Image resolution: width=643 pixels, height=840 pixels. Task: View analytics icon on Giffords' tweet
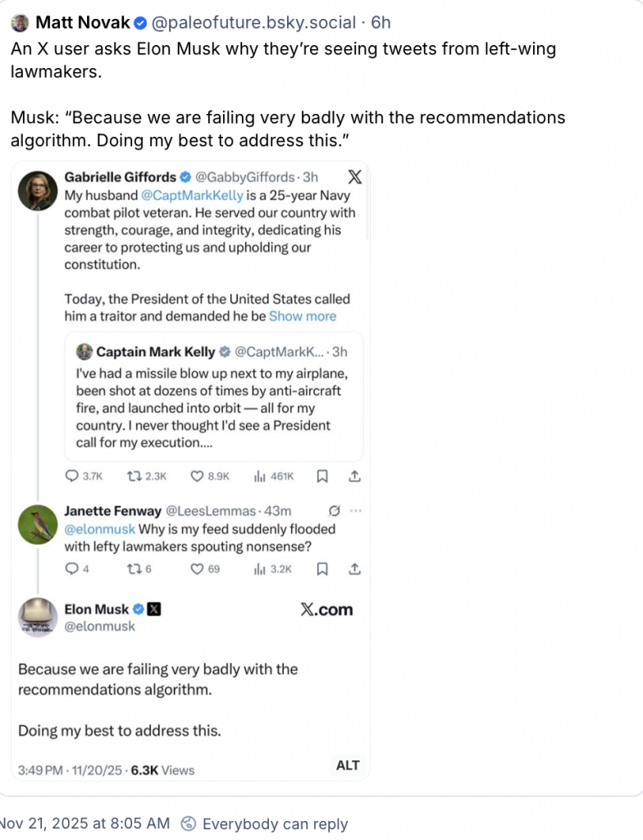(261, 476)
